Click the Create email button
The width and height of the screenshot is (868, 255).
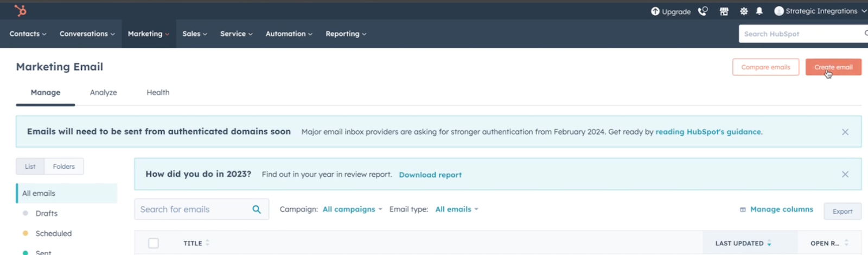(x=833, y=67)
